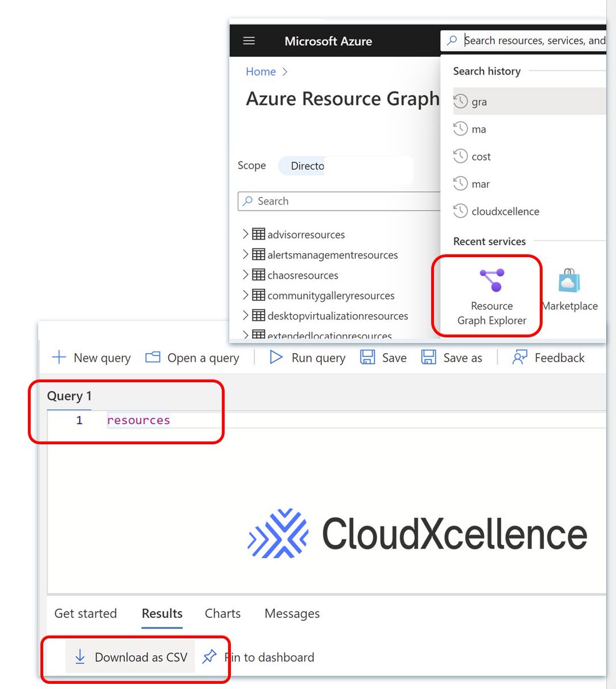
Task: Click the Open a query folder icon
Action: (153, 357)
